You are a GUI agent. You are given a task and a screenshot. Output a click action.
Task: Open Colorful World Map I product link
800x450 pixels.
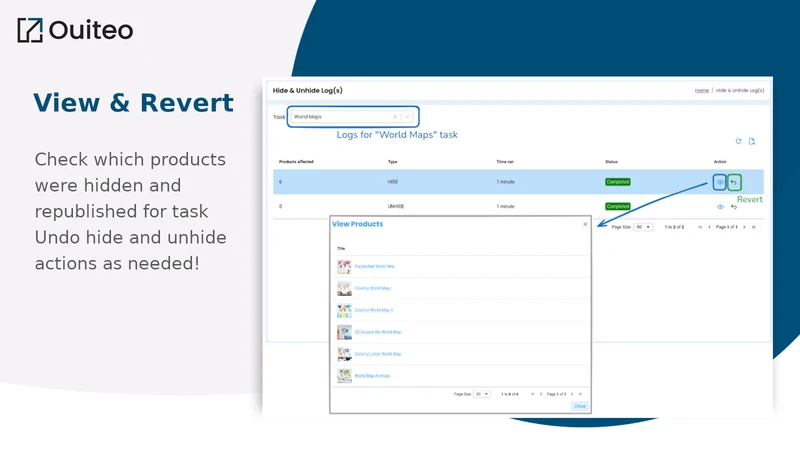pos(373,288)
